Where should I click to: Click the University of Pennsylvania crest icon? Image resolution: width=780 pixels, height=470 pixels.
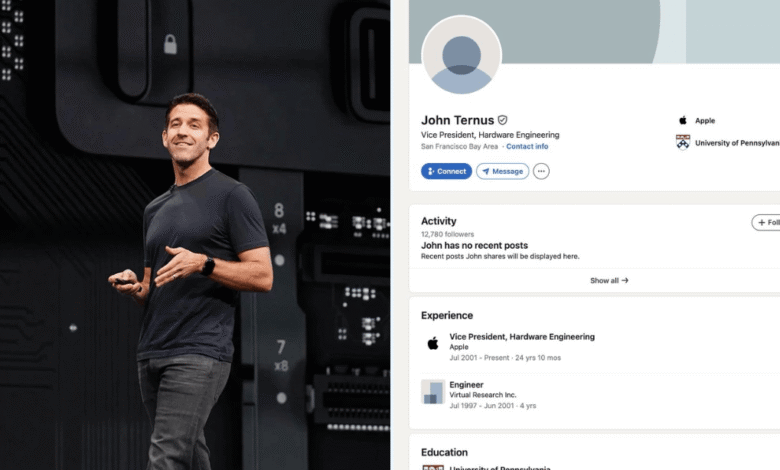tap(683, 142)
